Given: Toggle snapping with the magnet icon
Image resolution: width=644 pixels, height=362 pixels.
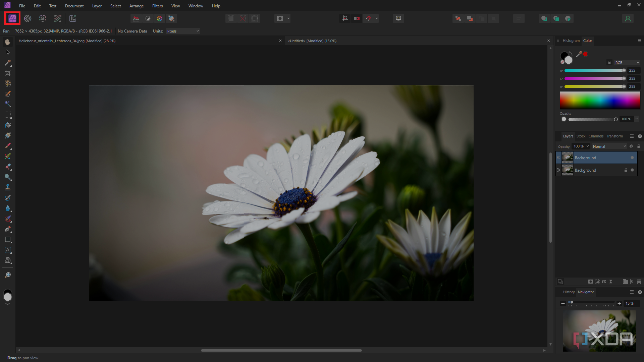Looking at the screenshot, I should pos(368,18).
